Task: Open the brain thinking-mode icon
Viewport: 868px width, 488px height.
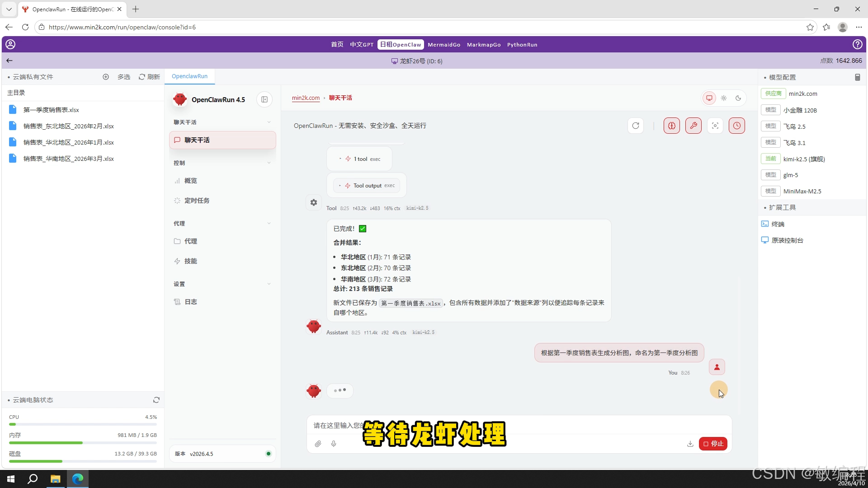Action: click(x=671, y=126)
